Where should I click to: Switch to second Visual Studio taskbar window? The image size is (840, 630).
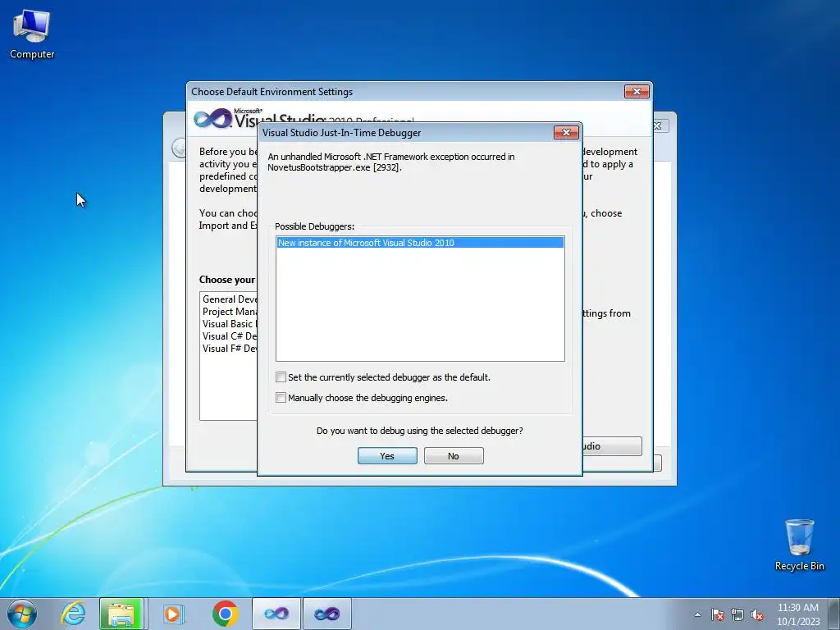point(327,614)
